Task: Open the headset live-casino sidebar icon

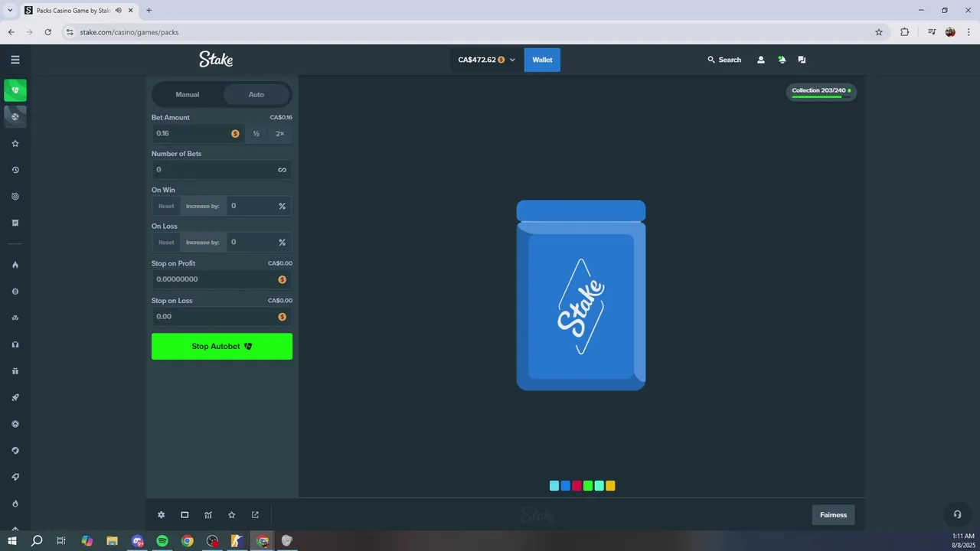Action: [15, 344]
